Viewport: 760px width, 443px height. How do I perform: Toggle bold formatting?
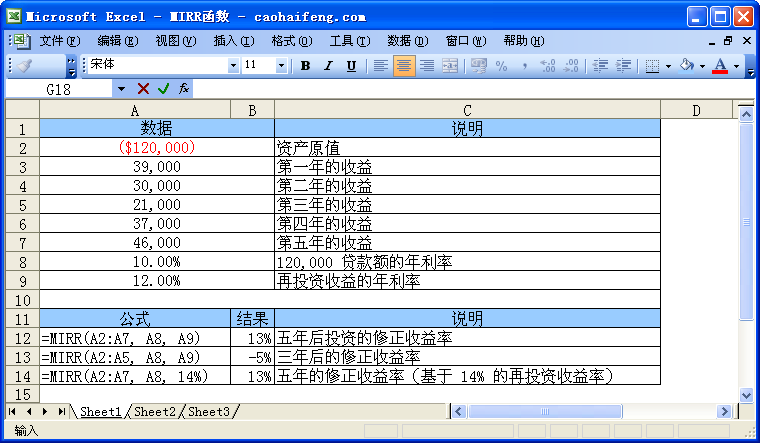click(305, 66)
